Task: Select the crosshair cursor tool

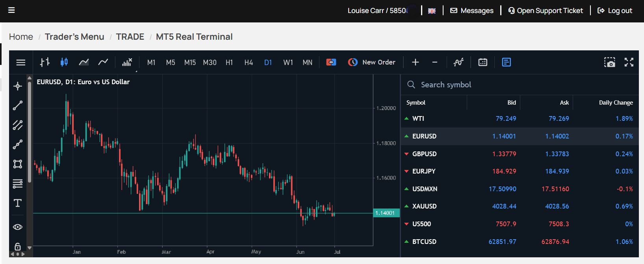Action: 18,86
